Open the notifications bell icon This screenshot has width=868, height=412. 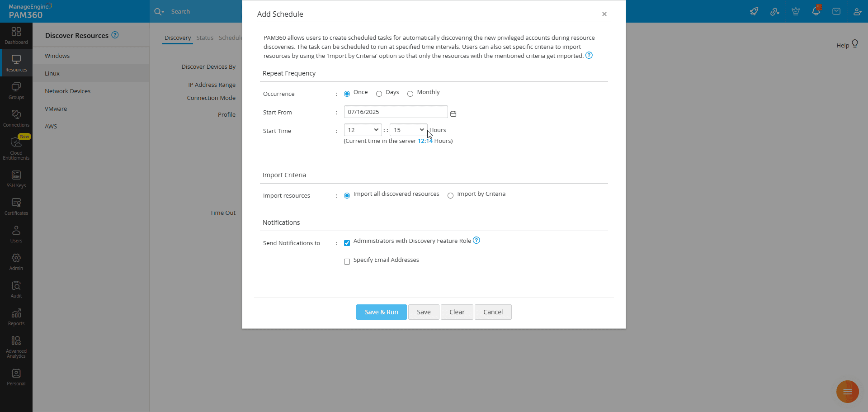(x=816, y=11)
